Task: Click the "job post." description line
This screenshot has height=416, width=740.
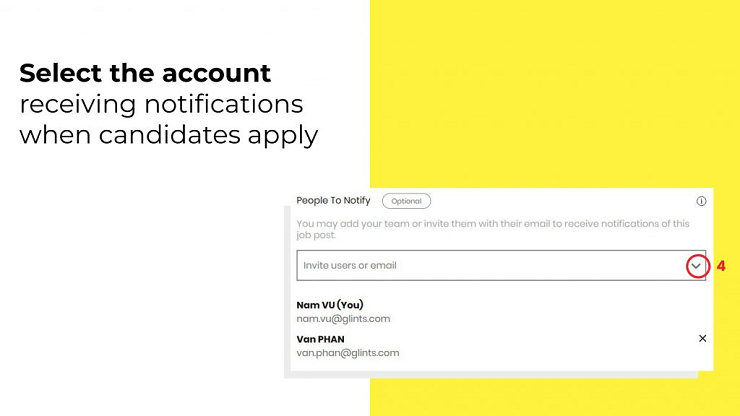Action: tap(316, 235)
